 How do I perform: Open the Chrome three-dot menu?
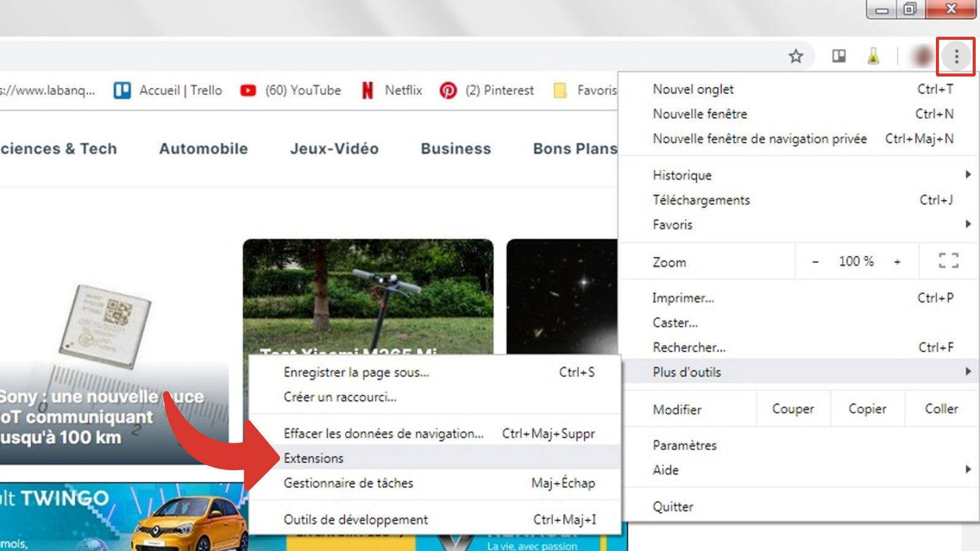tap(956, 56)
